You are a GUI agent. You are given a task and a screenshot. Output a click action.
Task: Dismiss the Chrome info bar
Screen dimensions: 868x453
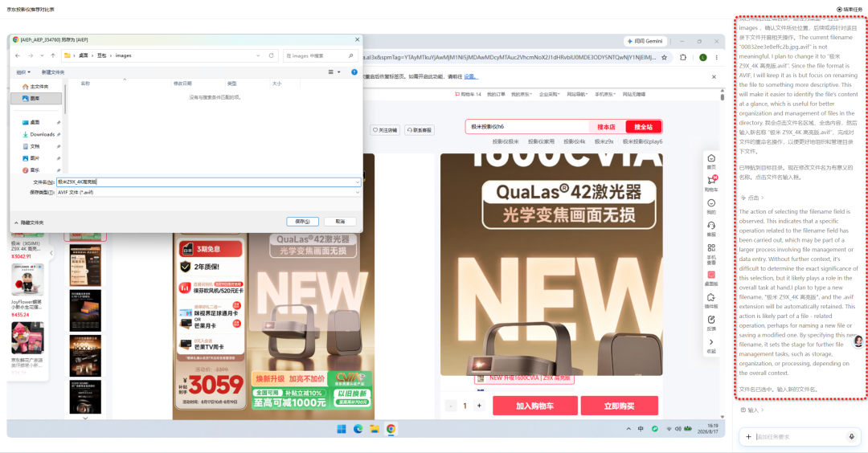(x=714, y=77)
